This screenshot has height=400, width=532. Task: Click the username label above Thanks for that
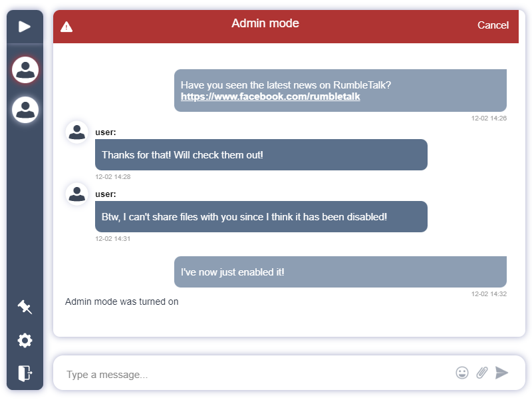click(x=104, y=132)
